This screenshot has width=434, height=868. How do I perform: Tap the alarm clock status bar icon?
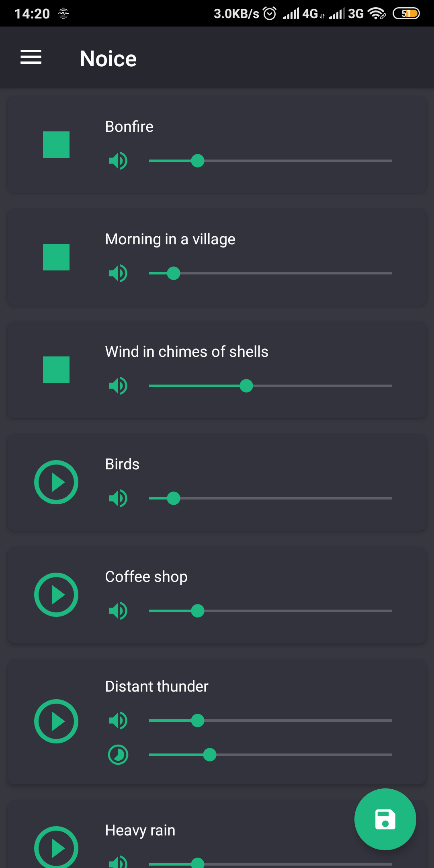click(270, 14)
